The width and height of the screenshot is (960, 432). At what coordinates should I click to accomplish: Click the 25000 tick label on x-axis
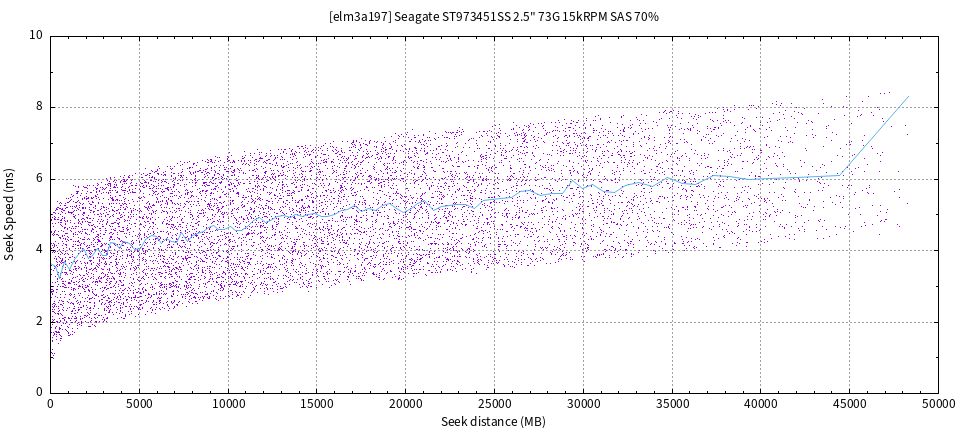494,404
